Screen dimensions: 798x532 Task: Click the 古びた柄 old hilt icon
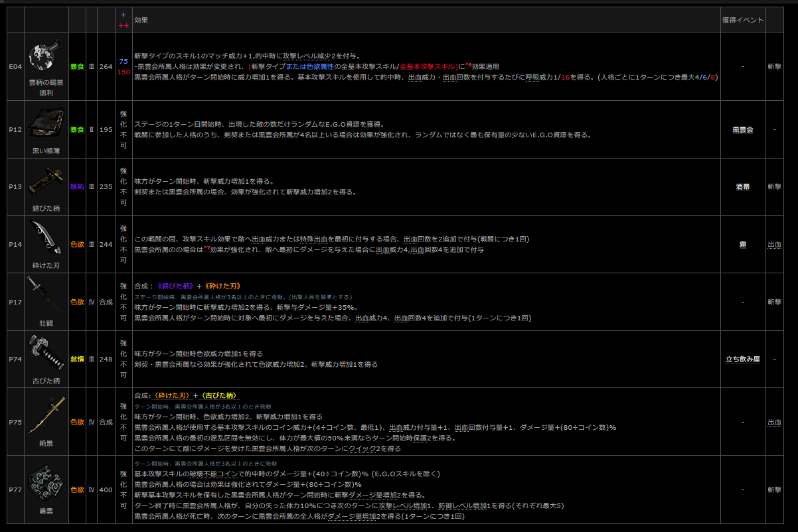tap(46, 353)
